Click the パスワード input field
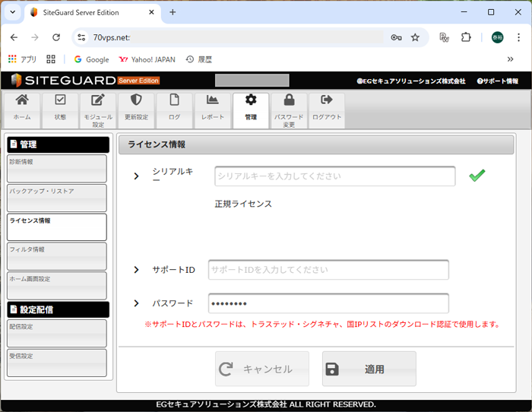Viewport: 532px width, 412px height. pyautogui.click(x=328, y=303)
